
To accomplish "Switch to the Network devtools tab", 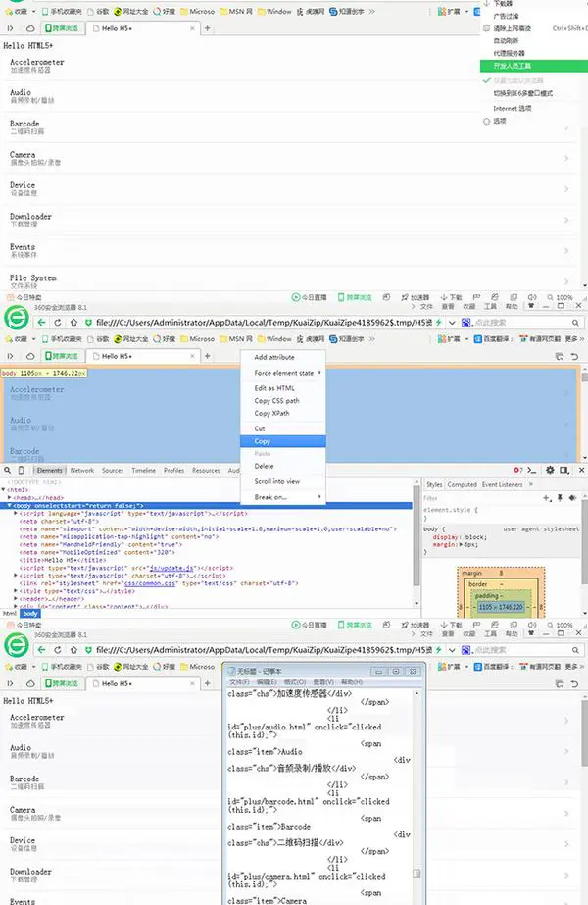I will pyautogui.click(x=82, y=471).
